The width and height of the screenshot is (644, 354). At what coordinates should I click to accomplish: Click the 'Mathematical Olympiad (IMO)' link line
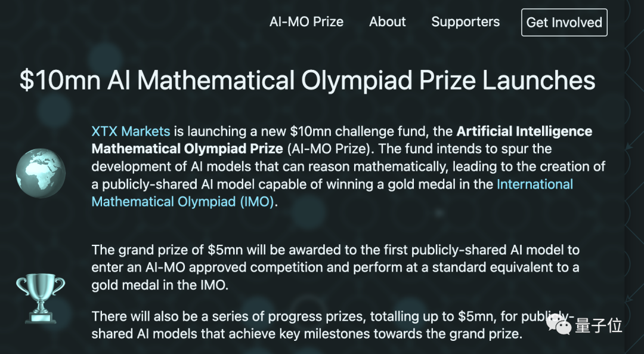(182, 201)
